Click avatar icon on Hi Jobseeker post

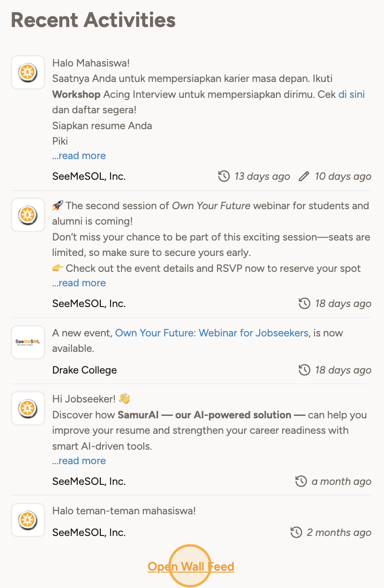[x=28, y=408]
